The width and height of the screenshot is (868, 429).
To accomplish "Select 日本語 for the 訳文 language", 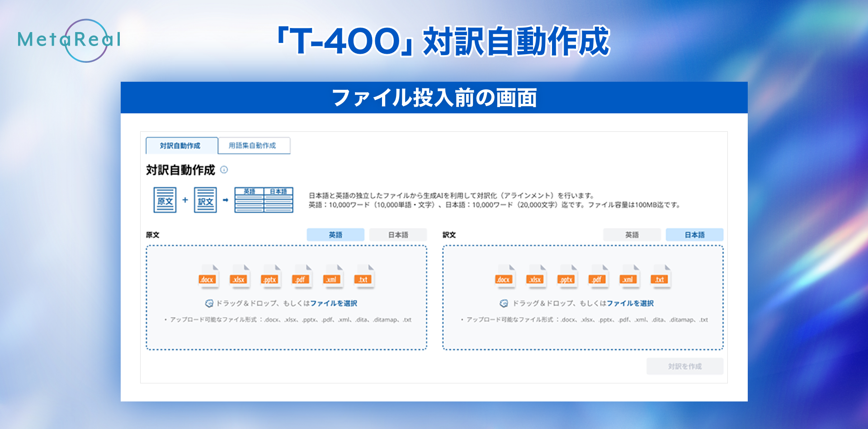I will point(695,235).
